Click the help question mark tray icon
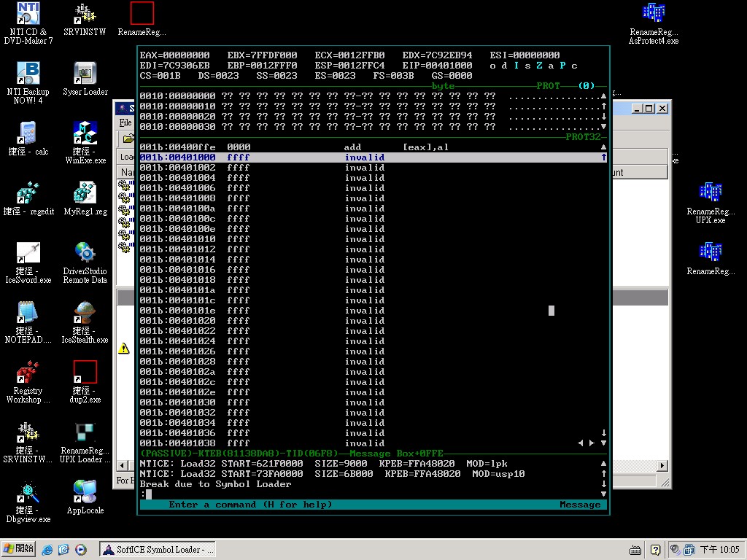 (656, 550)
